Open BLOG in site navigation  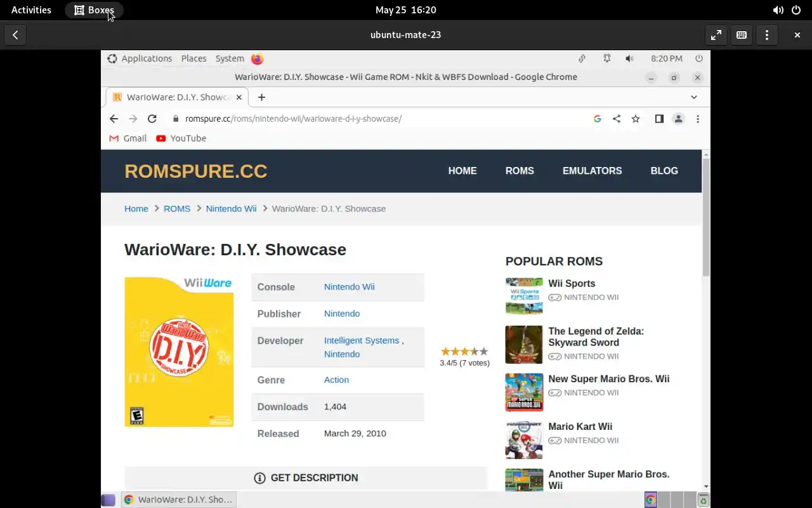pos(664,171)
